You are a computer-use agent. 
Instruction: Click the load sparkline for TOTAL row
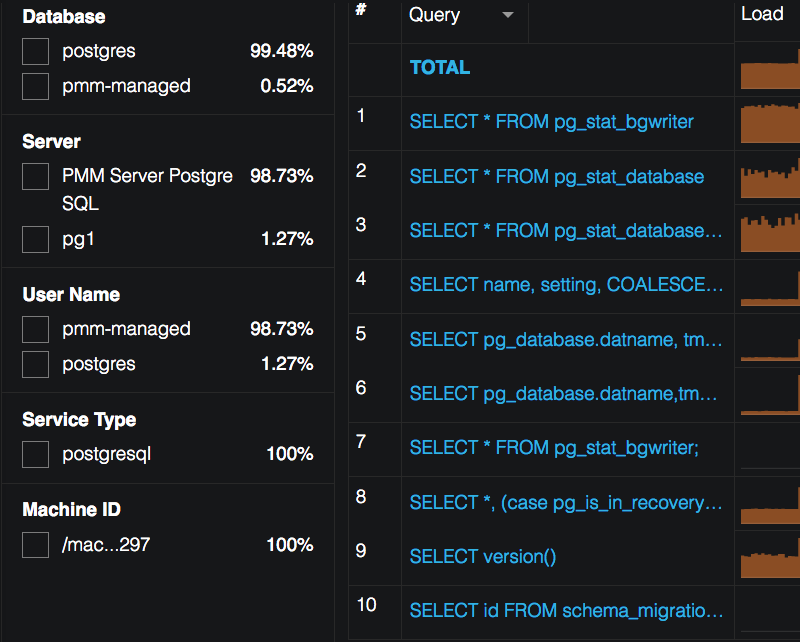(x=770, y=74)
